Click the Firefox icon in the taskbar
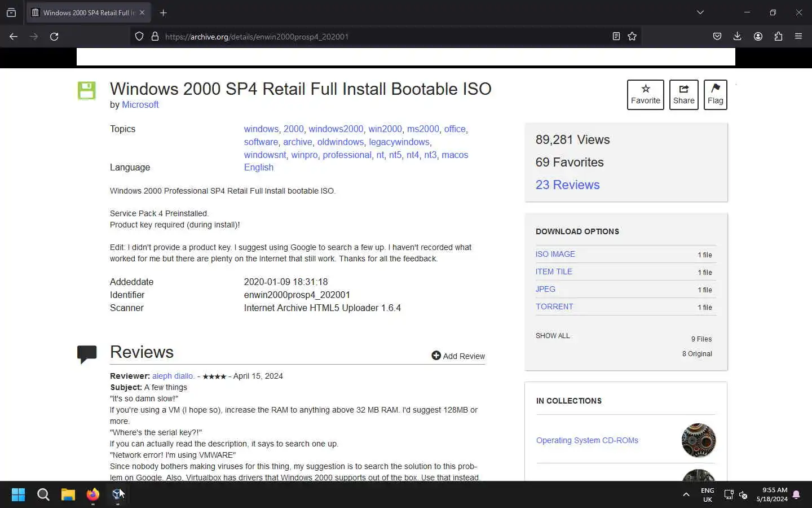Screen dimensions: 812x508 pyautogui.click(x=92, y=494)
